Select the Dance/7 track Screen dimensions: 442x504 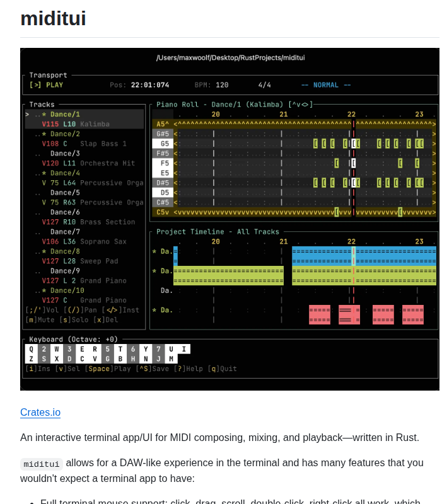65,232
